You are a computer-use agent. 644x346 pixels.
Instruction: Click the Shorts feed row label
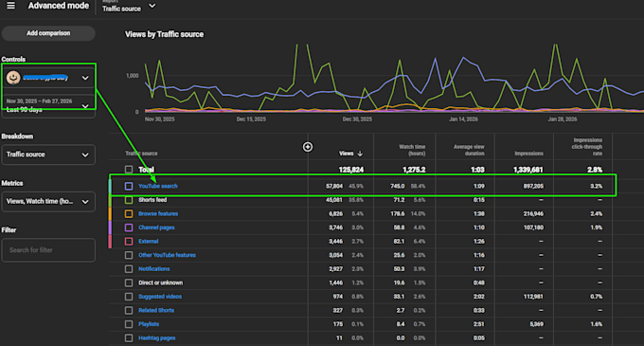point(152,200)
